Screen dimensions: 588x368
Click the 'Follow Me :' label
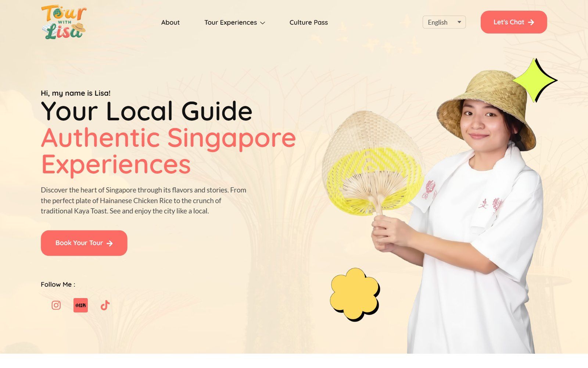coord(58,284)
